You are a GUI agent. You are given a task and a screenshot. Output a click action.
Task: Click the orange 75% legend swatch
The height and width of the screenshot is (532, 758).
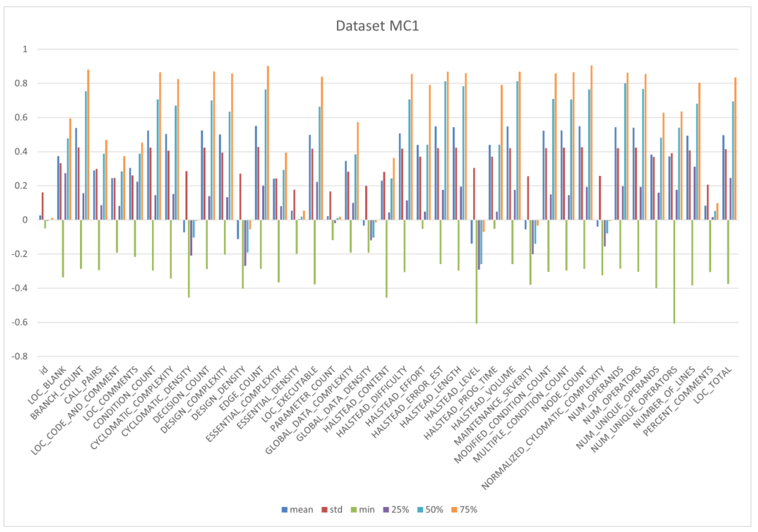(454, 510)
